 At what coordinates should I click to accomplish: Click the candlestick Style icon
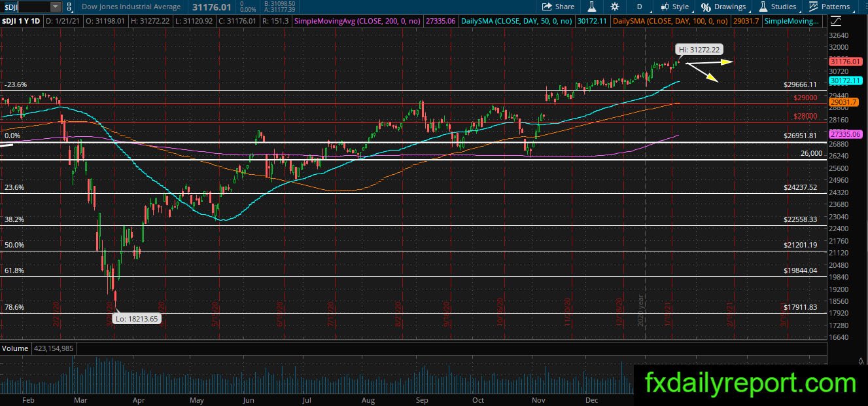point(664,7)
